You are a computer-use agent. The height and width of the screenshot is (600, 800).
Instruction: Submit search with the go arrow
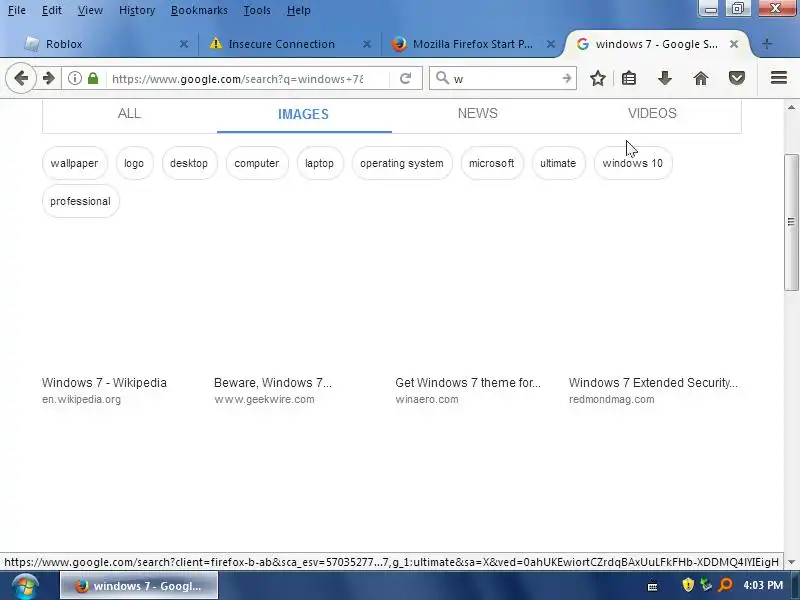pos(566,78)
